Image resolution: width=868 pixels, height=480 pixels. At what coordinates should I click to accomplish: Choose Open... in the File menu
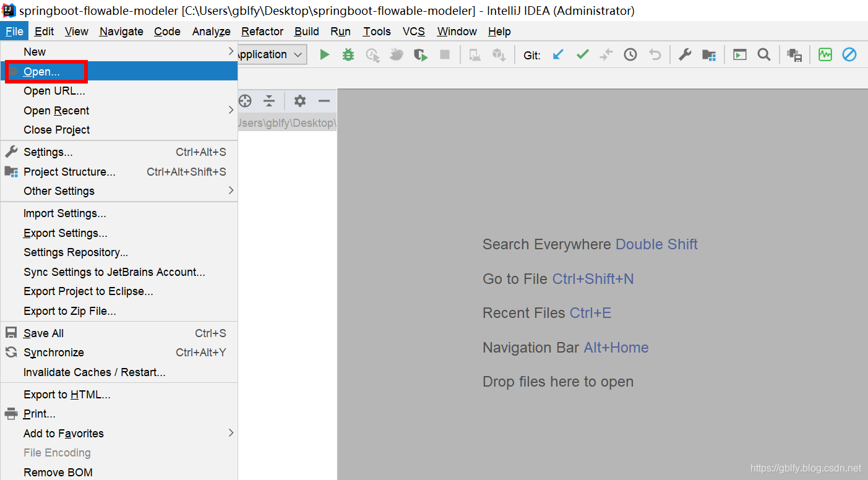click(119, 72)
